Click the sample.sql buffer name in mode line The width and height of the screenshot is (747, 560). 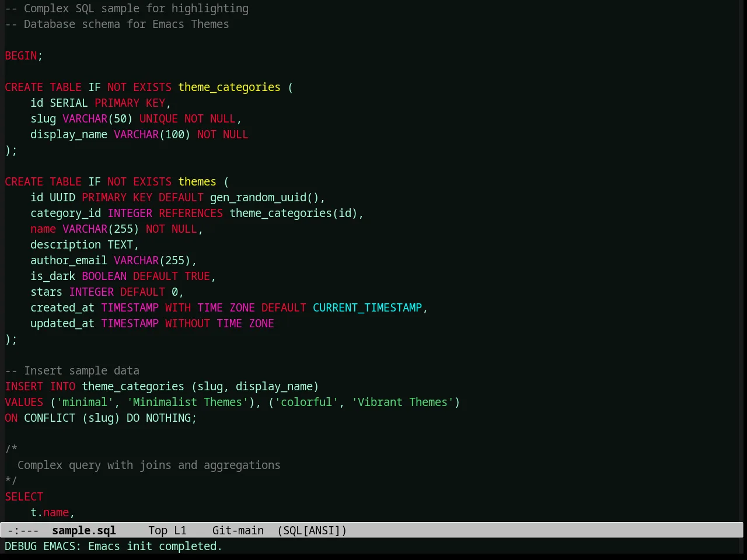pos(84,530)
